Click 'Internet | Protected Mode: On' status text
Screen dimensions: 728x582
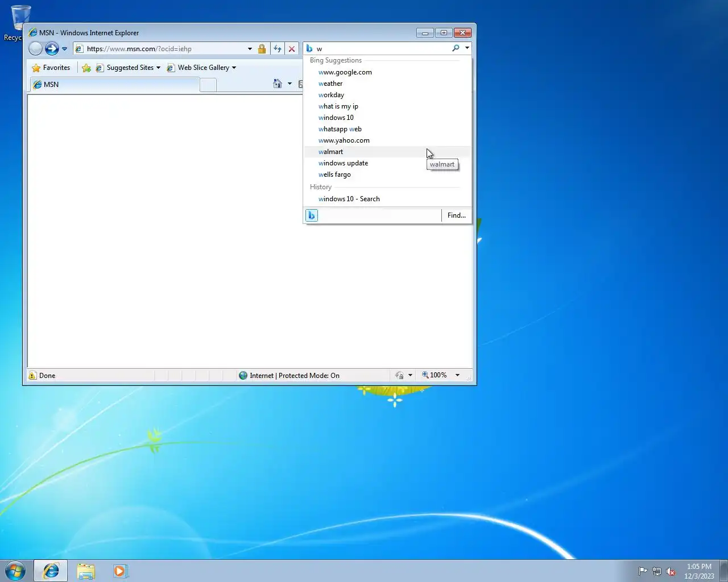(295, 376)
